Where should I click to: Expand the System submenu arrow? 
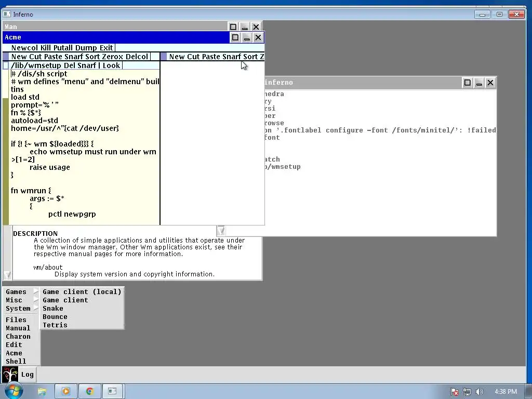pos(36,309)
